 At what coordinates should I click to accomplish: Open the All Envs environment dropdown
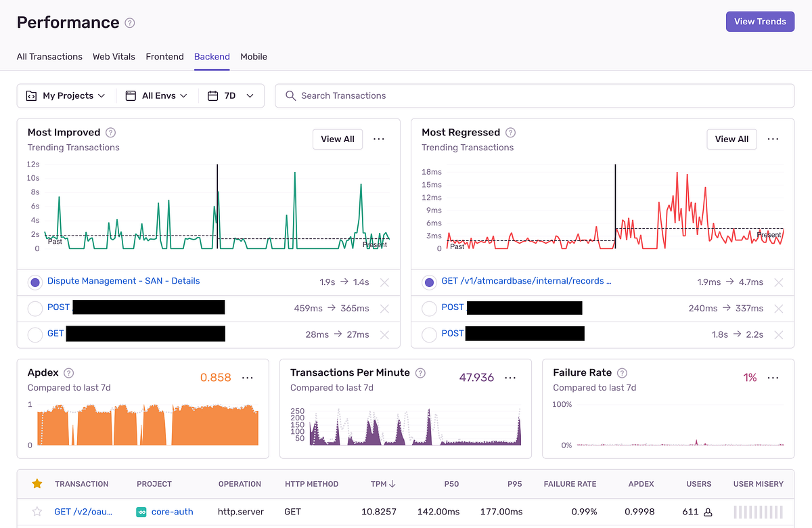[156, 95]
